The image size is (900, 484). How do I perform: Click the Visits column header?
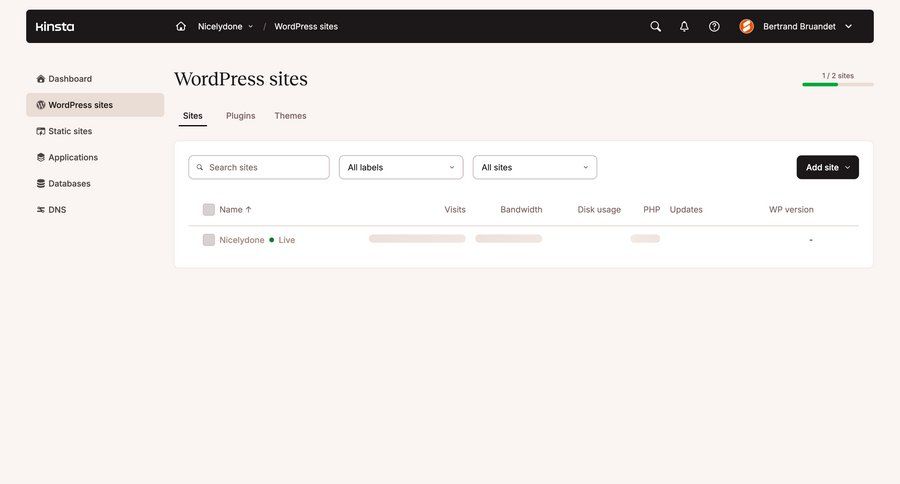click(x=455, y=210)
